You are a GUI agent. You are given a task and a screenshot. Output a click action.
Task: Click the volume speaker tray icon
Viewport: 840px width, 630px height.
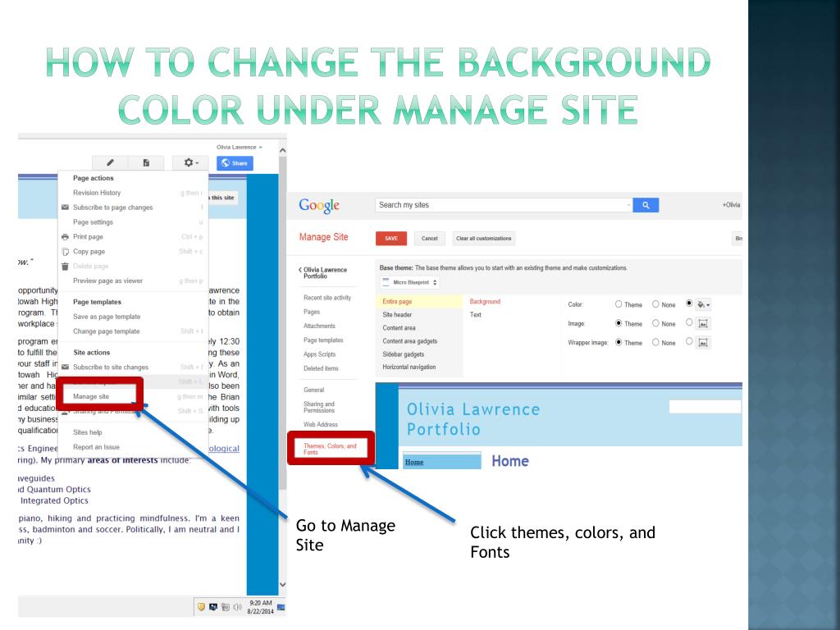click(237, 607)
